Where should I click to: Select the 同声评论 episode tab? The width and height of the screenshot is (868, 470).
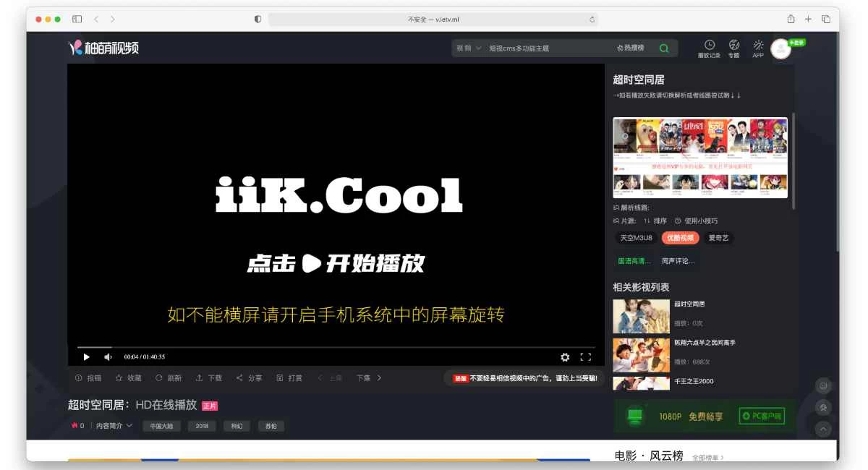pyautogui.click(x=678, y=261)
